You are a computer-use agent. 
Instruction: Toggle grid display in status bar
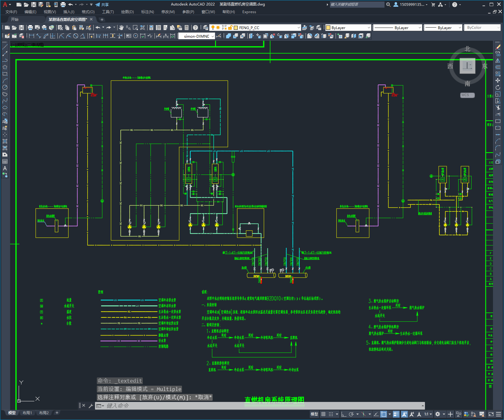coord(324,414)
